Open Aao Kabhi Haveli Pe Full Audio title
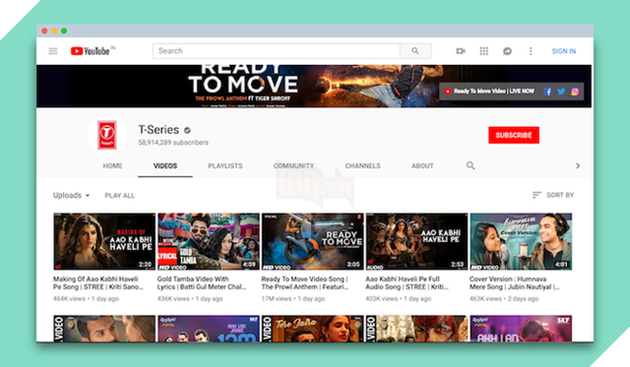Viewport: 630px width, 367px height. coord(407,283)
